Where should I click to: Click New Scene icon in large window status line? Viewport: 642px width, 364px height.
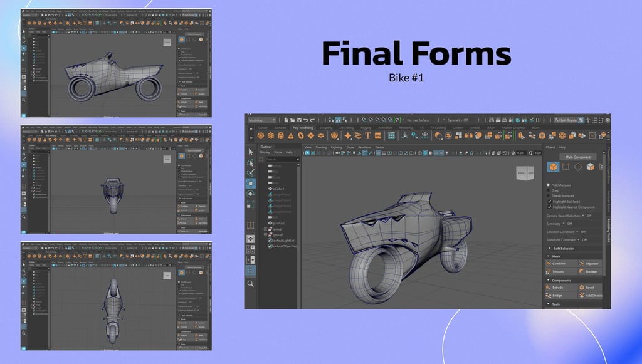click(286, 120)
